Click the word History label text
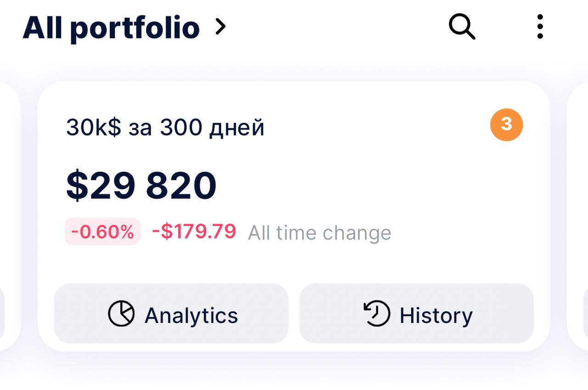This screenshot has width=588, height=390. point(436,316)
